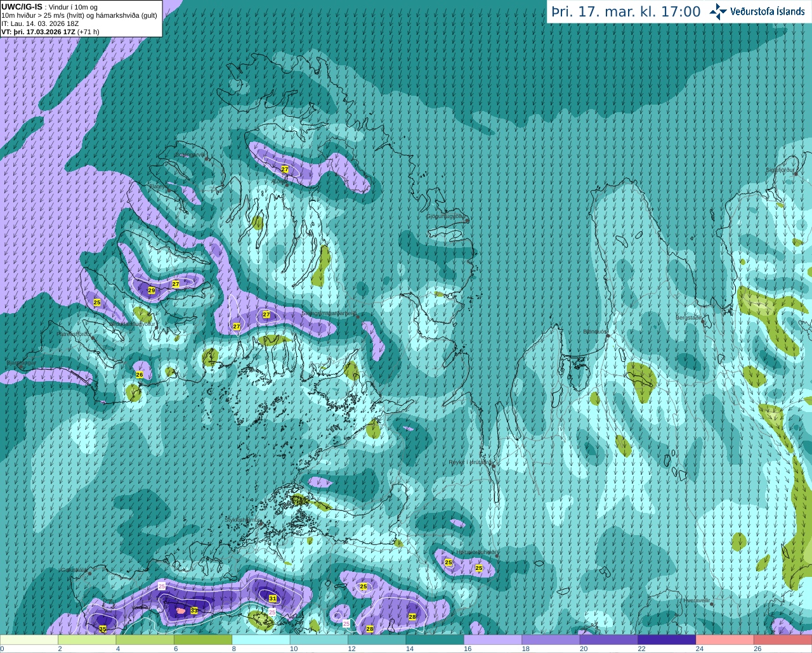Click the pale yellow 0–2 legend swatch
This screenshot has height=653, width=812.
tap(29, 640)
